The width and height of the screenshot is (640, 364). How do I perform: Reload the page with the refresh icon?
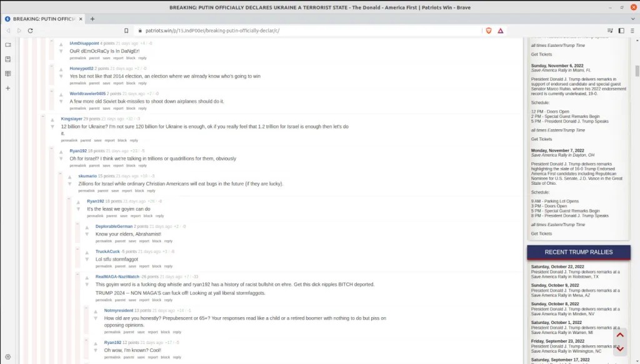(30, 31)
